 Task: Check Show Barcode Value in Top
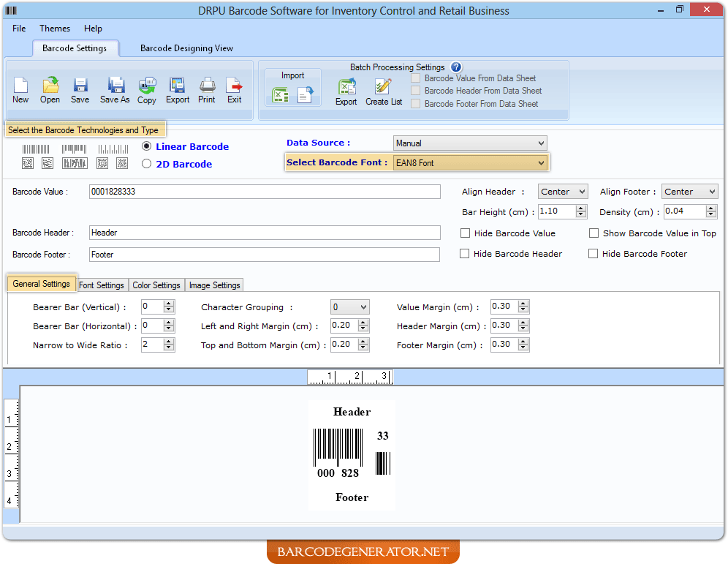(x=594, y=233)
